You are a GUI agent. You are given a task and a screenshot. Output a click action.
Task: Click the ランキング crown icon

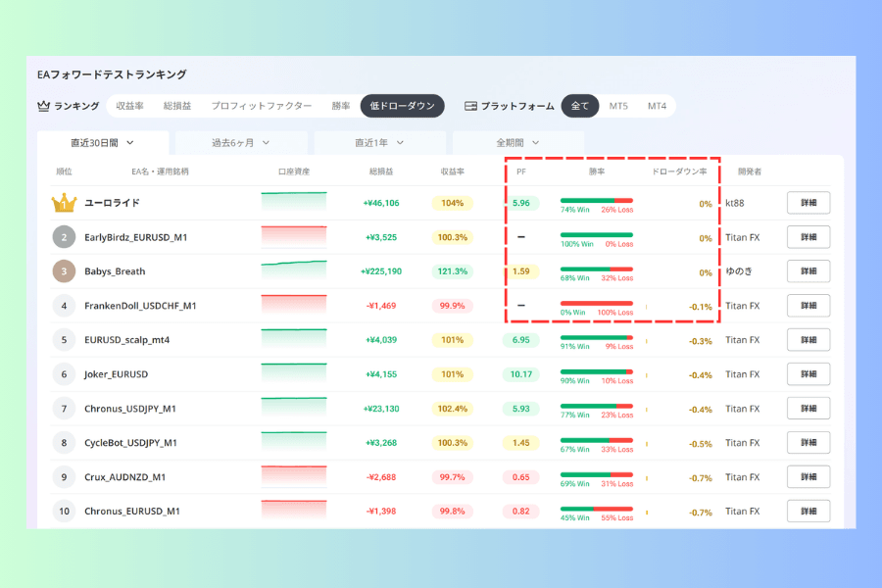coord(43,106)
